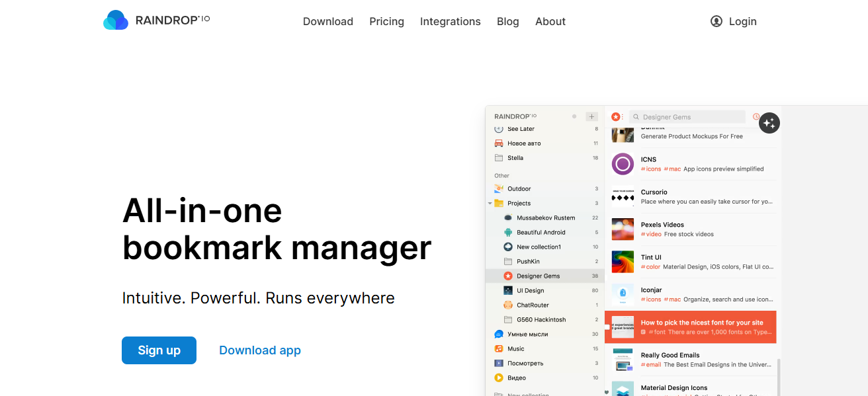Click the Login link
The image size is (868, 396).
pos(734,21)
